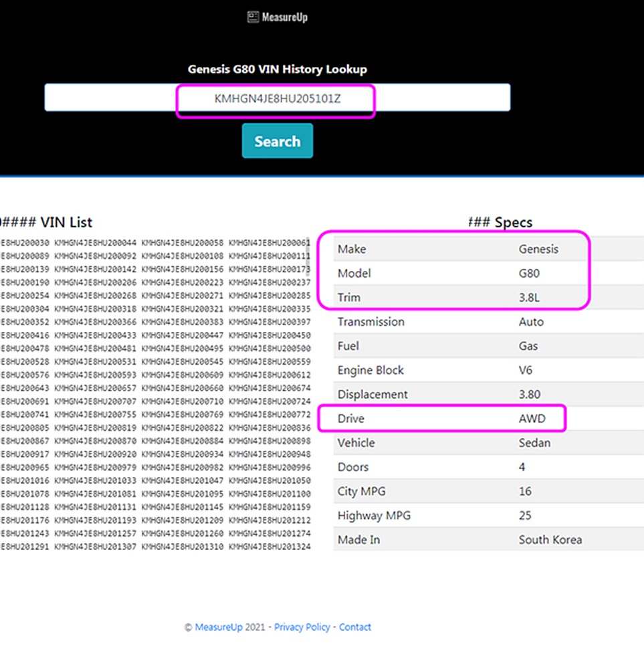Click the 'Fuel' label in Specs
This screenshot has width=644, height=669.
tap(348, 346)
